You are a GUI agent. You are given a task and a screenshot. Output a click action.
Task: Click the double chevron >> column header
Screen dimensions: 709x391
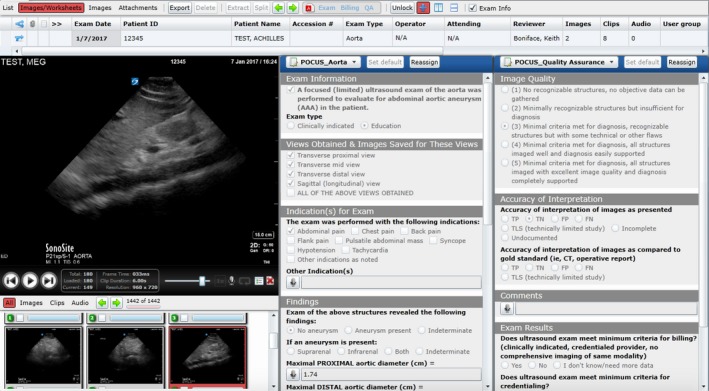click(57, 24)
